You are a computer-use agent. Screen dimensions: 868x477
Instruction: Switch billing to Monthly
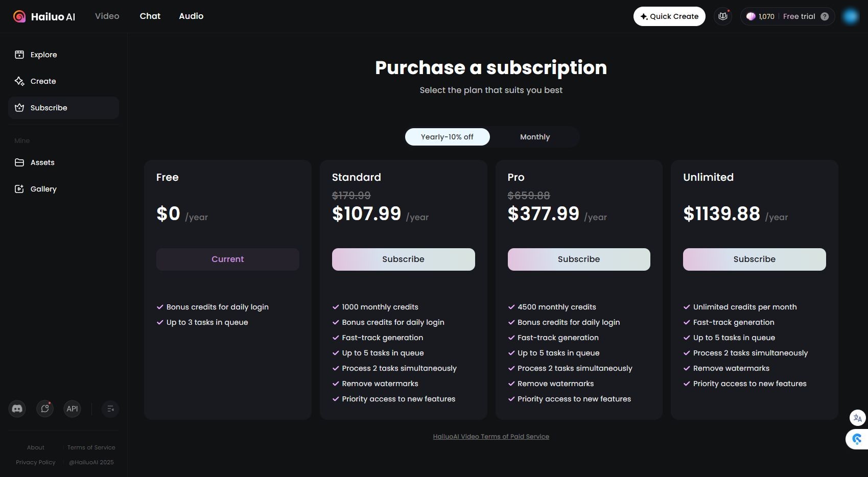tap(534, 137)
